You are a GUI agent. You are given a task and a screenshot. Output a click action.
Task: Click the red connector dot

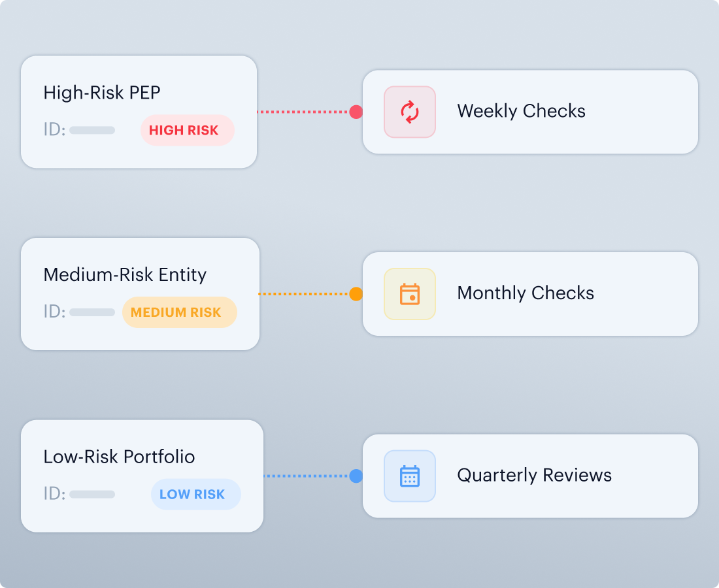356,112
